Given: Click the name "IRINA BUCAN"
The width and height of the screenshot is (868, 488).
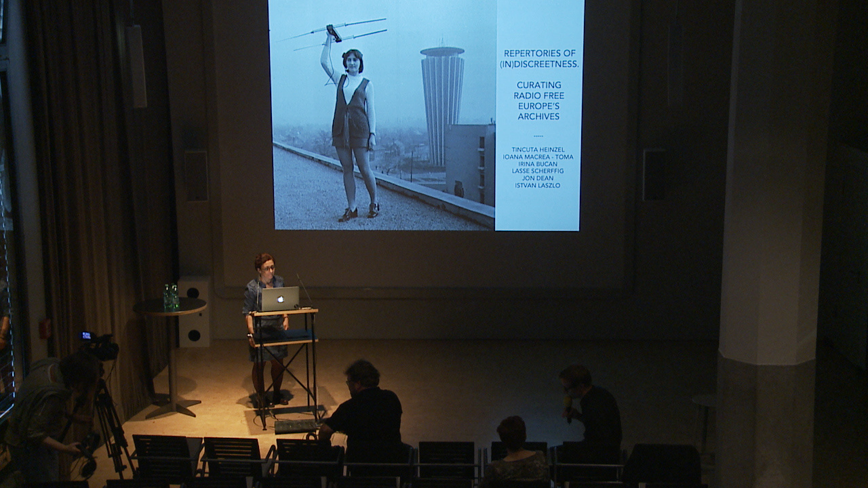Looking at the screenshot, I should [539, 164].
